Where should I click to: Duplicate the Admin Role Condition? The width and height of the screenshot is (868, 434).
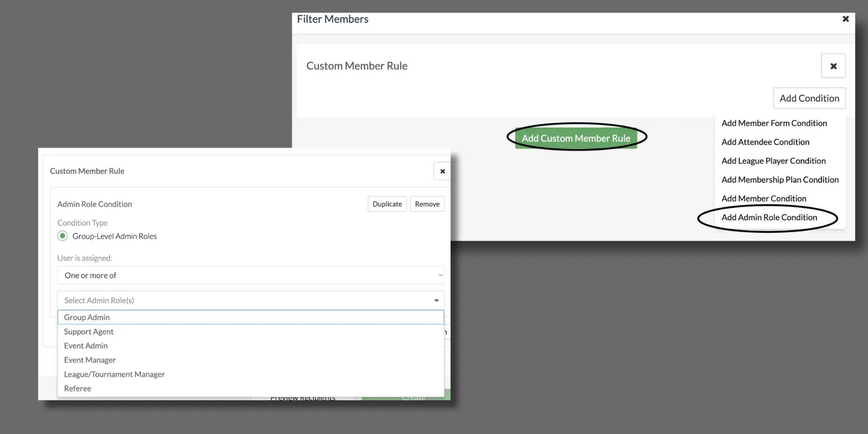[x=387, y=204]
